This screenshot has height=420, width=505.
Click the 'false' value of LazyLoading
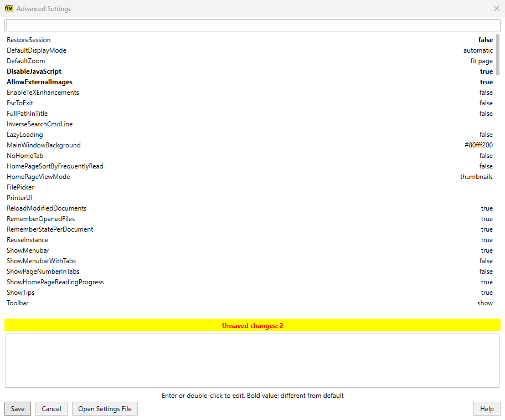[x=486, y=135]
